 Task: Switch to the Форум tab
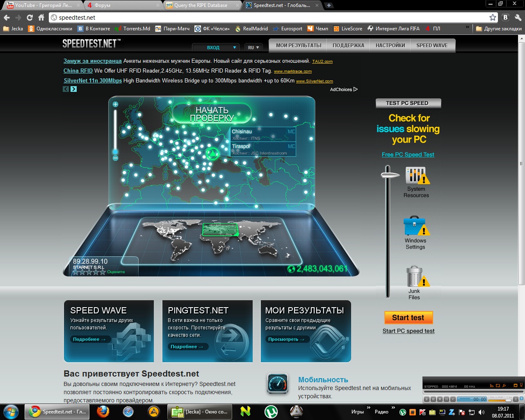[x=123, y=5]
